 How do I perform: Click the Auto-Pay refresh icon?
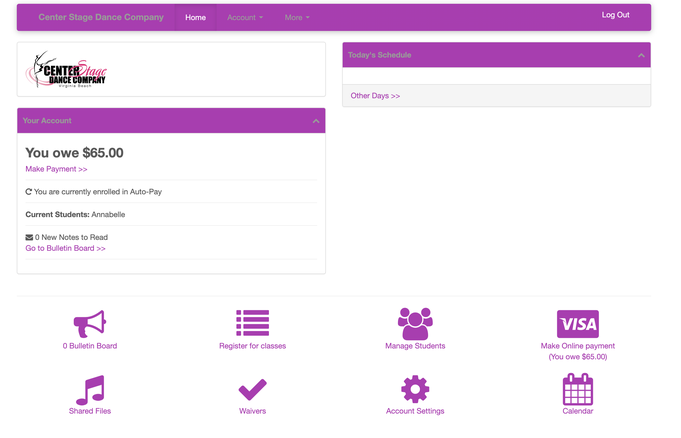point(29,192)
